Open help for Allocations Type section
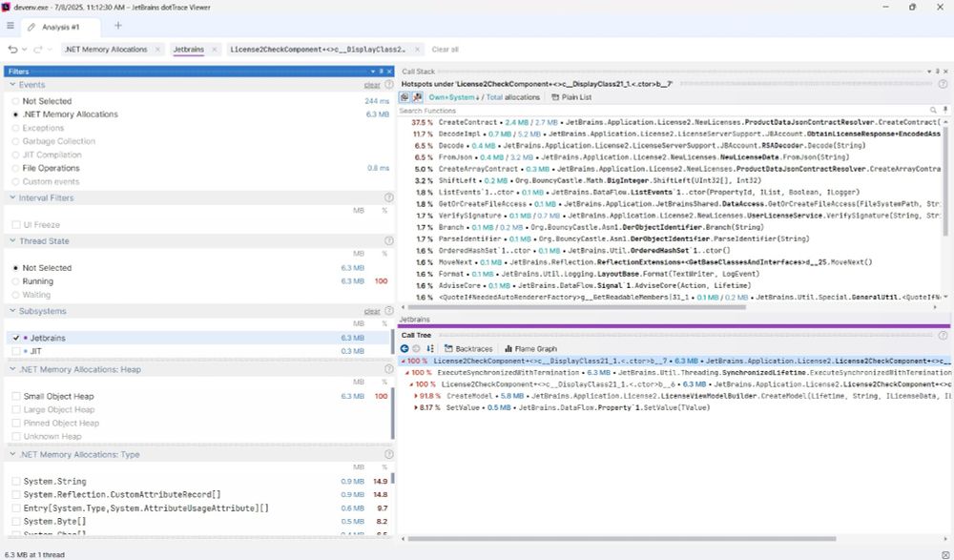 (389, 455)
